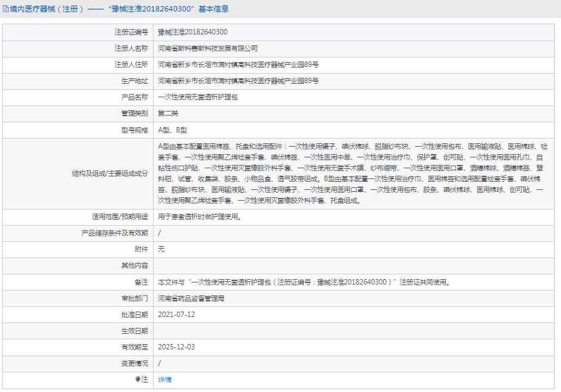This screenshot has height=392, width=561.
Task: Click the 批准日期 label
Action: click(x=135, y=314)
